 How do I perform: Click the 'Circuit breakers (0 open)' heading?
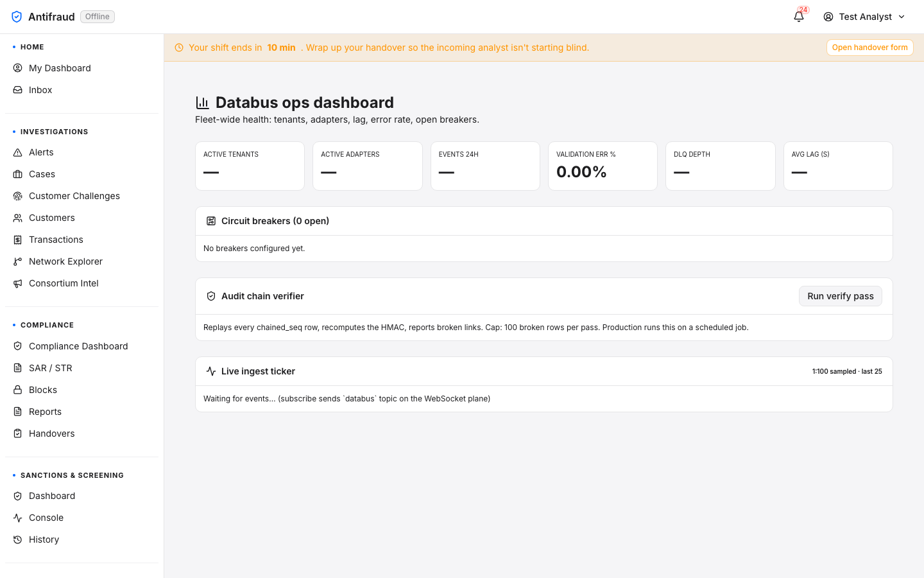click(275, 221)
